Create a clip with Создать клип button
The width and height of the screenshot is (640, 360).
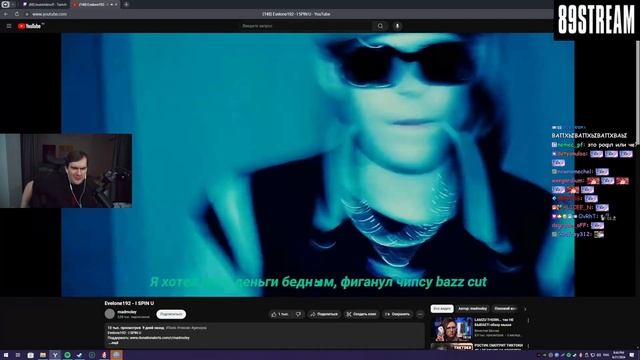coord(362,314)
